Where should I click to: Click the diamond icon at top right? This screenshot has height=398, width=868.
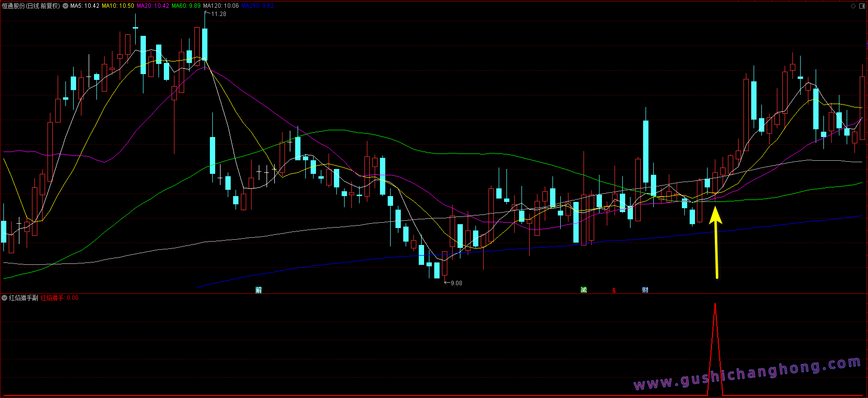click(x=853, y=6)
